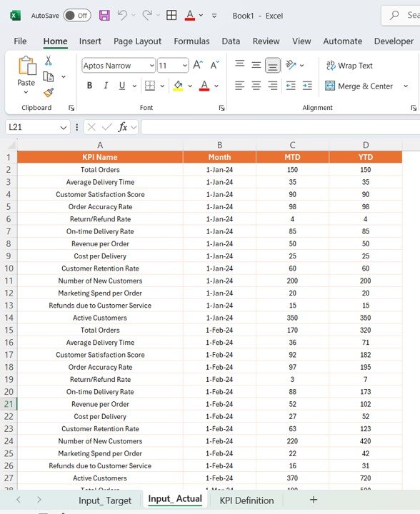Align text right
Viewport: 420px width, 514px height.
(273, 86)
